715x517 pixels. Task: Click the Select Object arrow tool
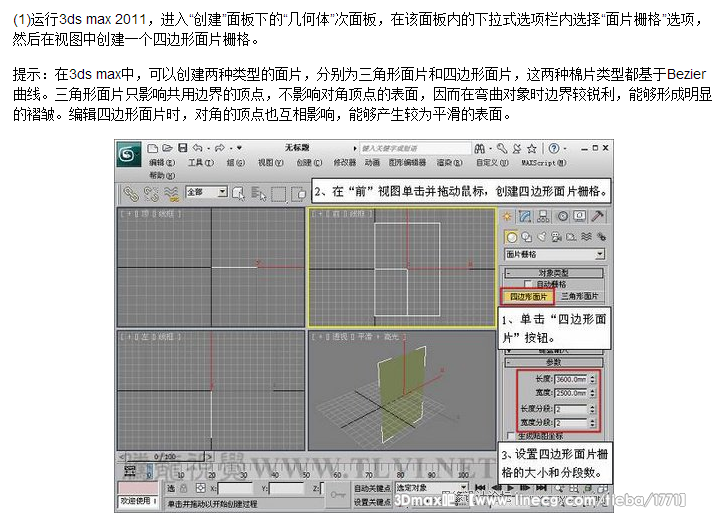coord(238,194)
